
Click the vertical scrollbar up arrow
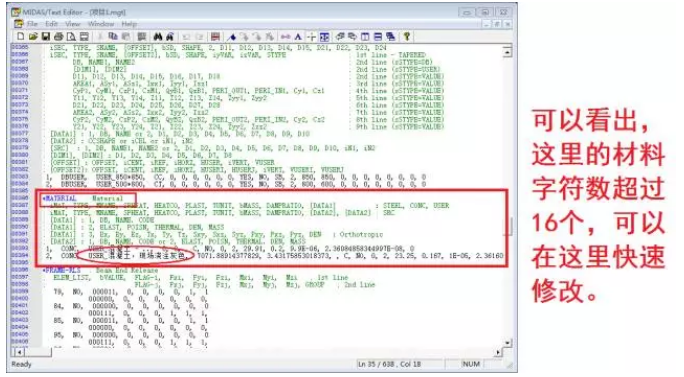point(507,52)
